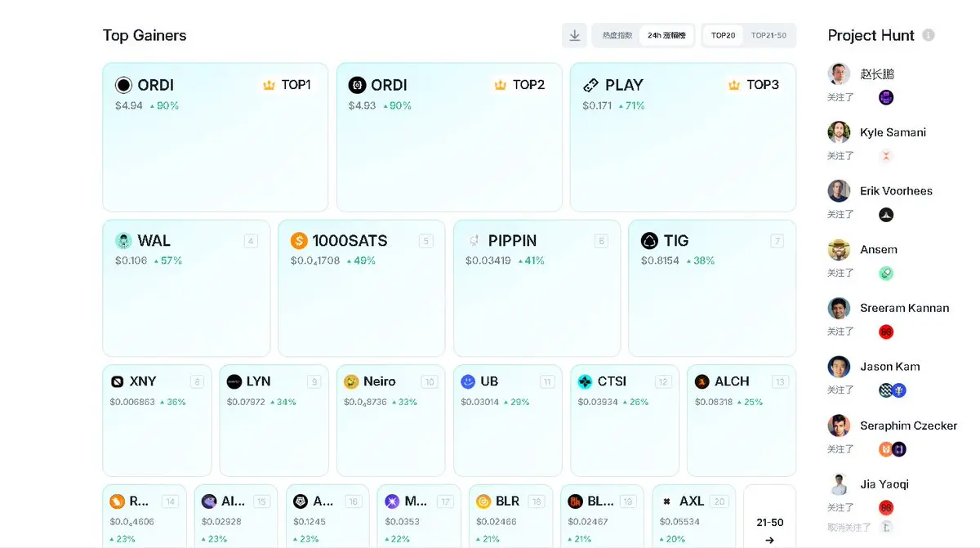Image resolution: width=980 pixels, height=548 pixels.
Task: Click the XNY token logo
Action: [117, 381]
